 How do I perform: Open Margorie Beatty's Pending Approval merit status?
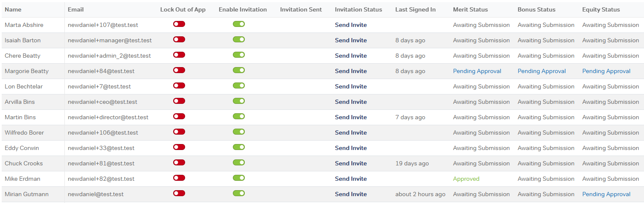tap(477, 71)
